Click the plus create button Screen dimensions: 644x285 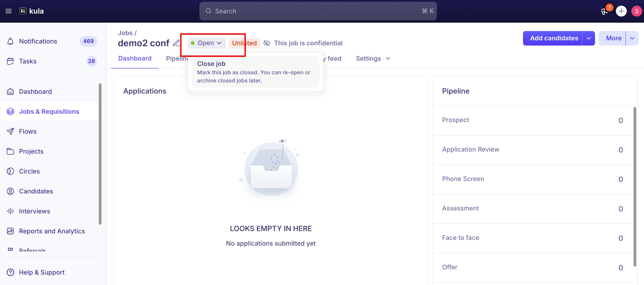pyautogui.click(x=621, y=11)
